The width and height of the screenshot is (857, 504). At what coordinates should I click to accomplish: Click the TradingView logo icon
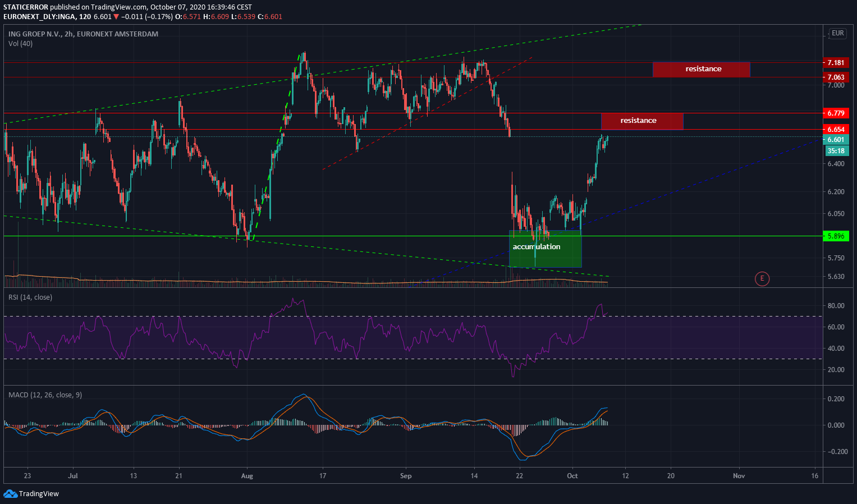coord(10,494)
